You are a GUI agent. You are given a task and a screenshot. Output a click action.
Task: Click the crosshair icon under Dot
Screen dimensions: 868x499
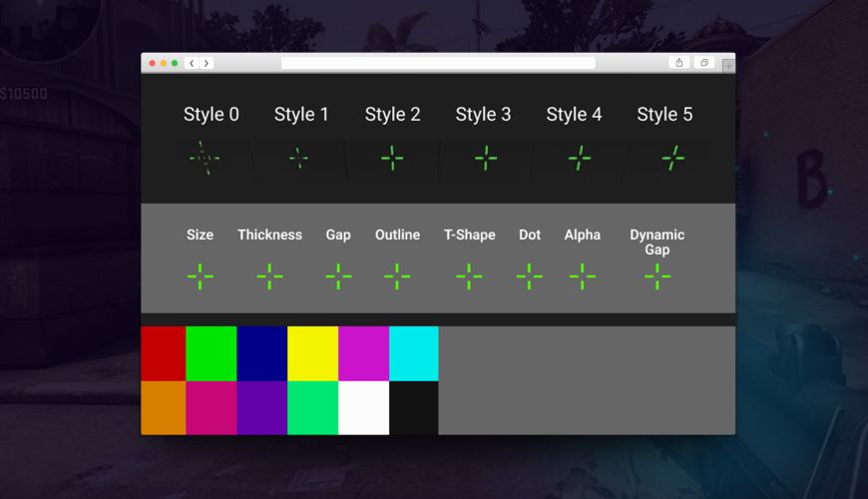tap(529, 276)
